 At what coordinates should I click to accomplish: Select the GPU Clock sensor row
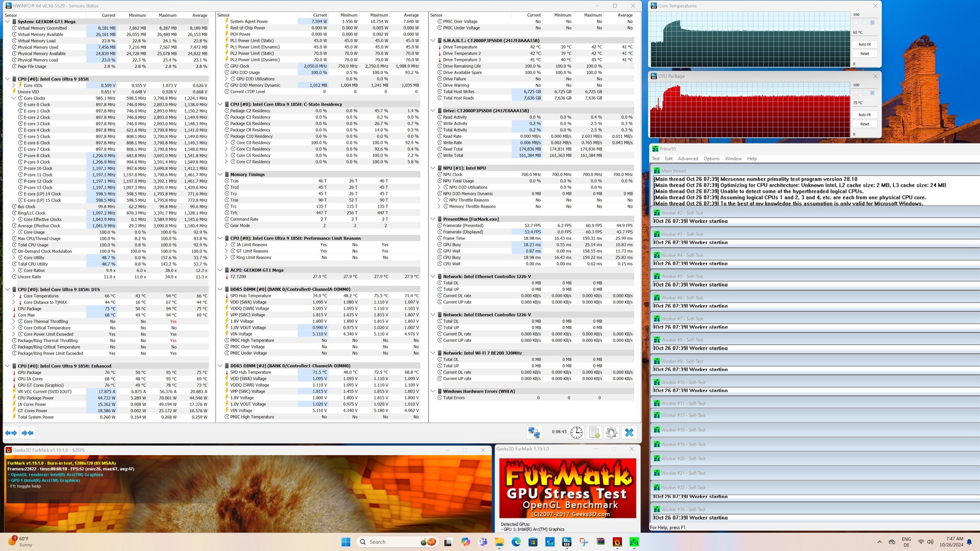[322, 66]
